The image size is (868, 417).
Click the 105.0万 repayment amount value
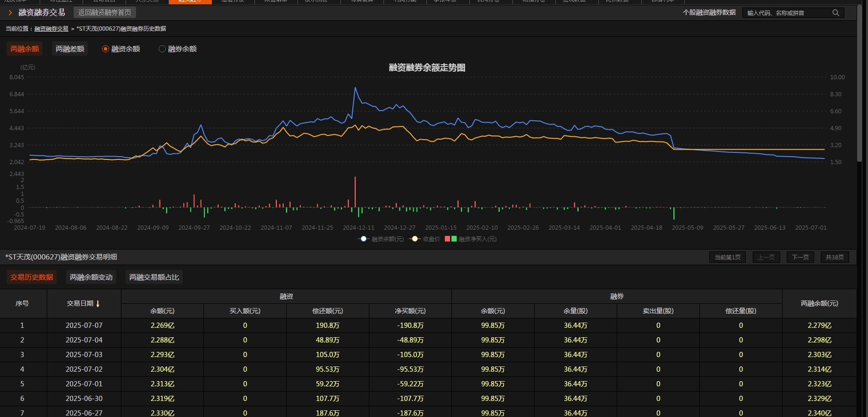tap(328, 355)
